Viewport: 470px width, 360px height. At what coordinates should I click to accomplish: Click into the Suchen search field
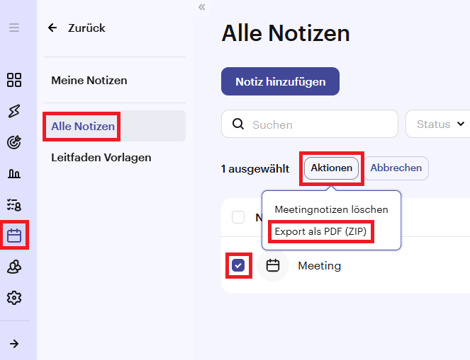pos(310,124)
